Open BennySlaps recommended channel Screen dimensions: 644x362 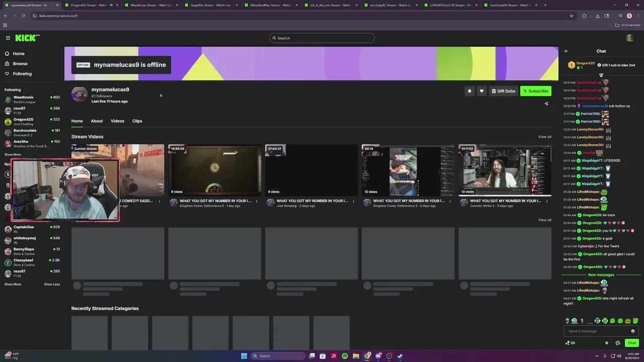click(x=32, y=251)
